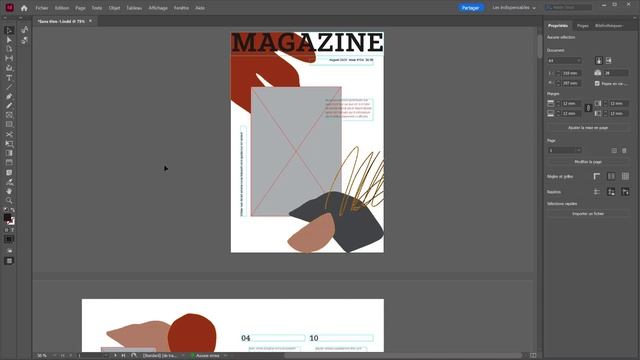640x360 pixels.
Task: Switch to the Pages panel tab
Action: point(582,26)
